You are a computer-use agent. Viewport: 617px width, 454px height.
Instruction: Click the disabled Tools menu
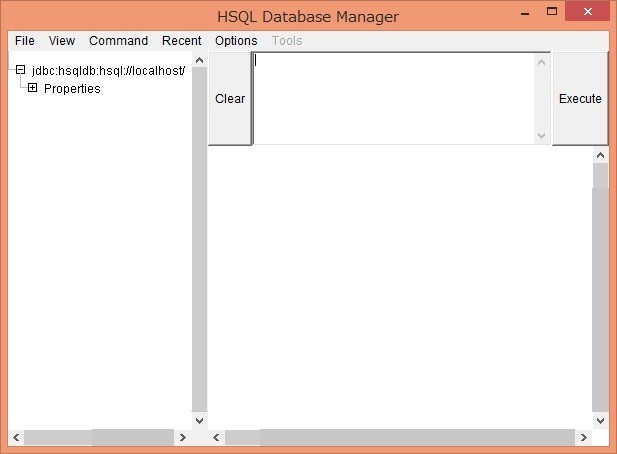(x=287, y=41)
